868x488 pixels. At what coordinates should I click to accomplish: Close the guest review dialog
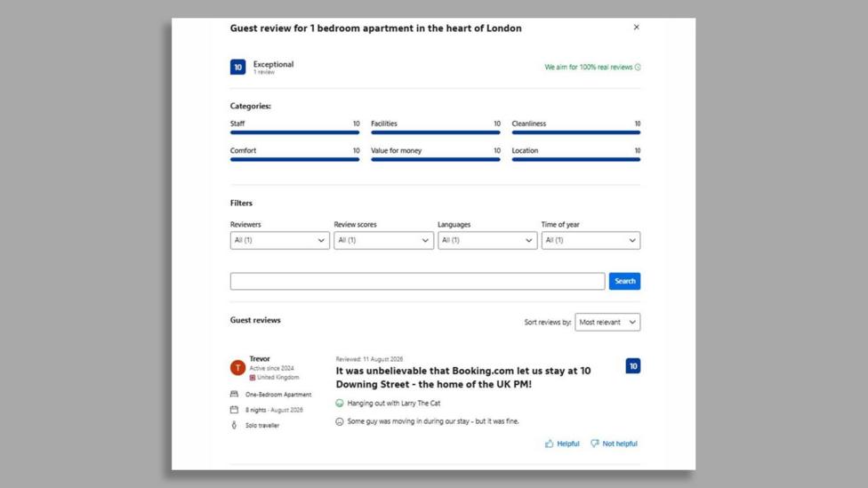636,27
